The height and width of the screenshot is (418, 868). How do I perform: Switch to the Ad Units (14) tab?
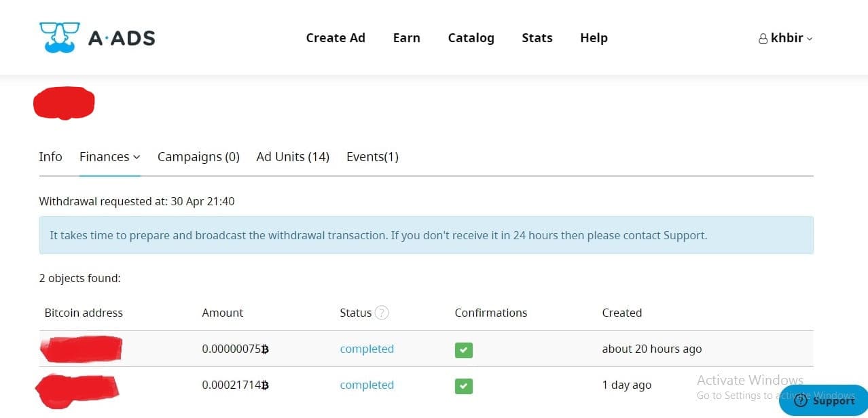point(293,157)
